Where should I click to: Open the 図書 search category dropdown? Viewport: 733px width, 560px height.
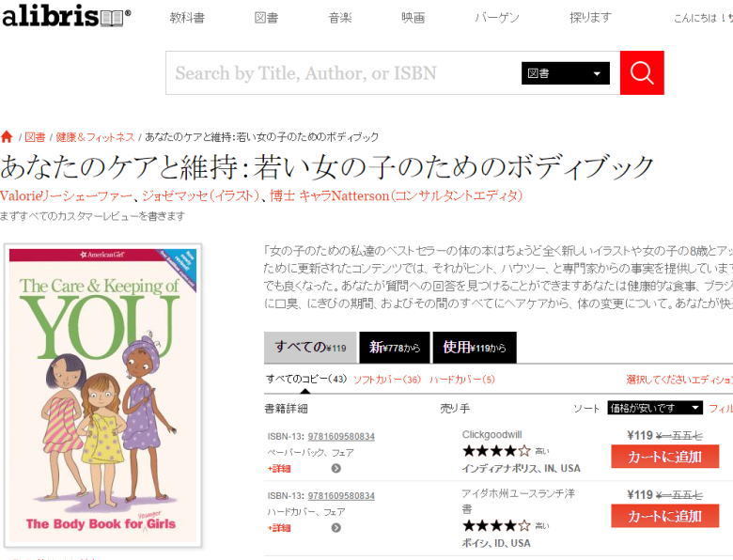(565, 73)
